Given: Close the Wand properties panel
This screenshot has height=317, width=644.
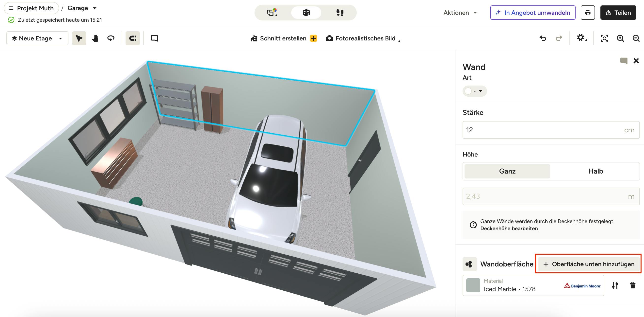Looking at the screenshot, I should click(x=636, y=61).
